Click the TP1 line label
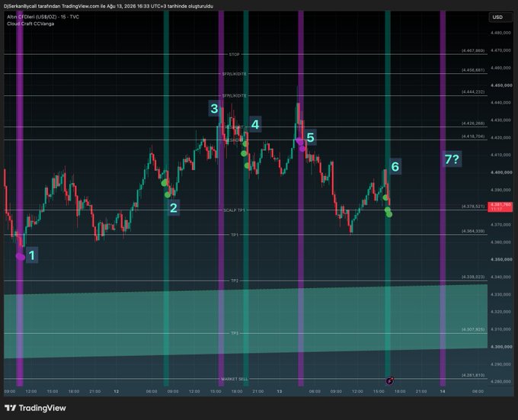 235,235
